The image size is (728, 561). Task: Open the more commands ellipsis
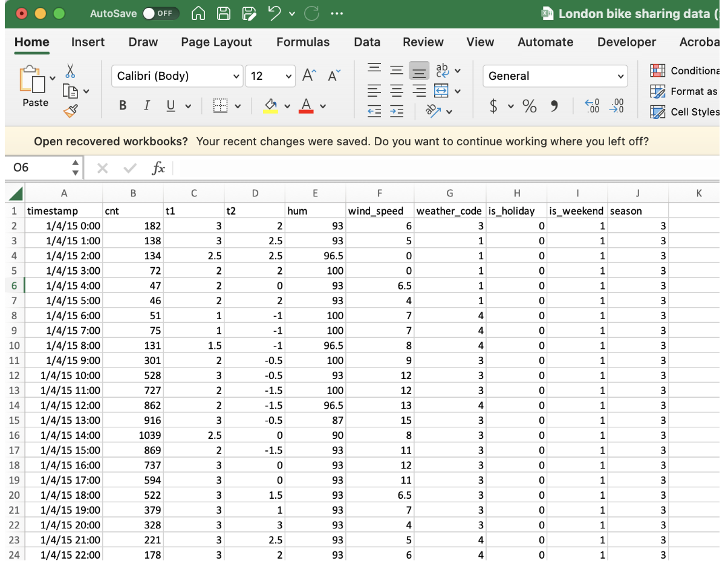(337, 13)
